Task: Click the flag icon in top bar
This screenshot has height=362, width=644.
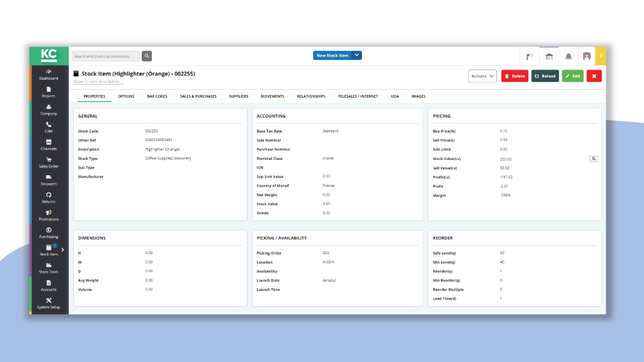Action: 530,56
